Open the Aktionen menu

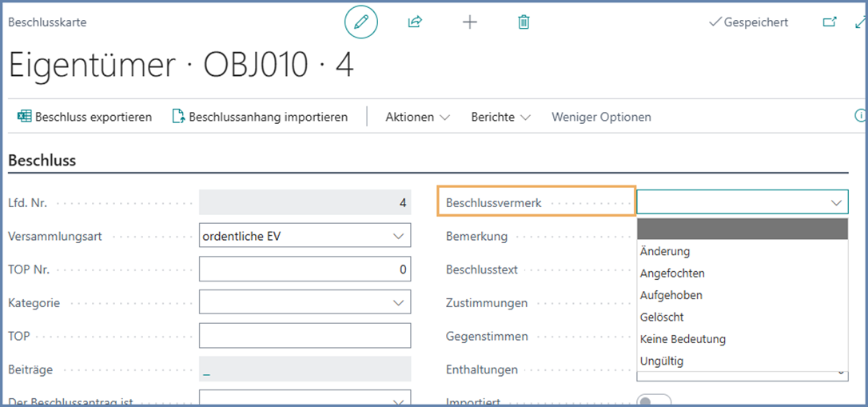417,117
